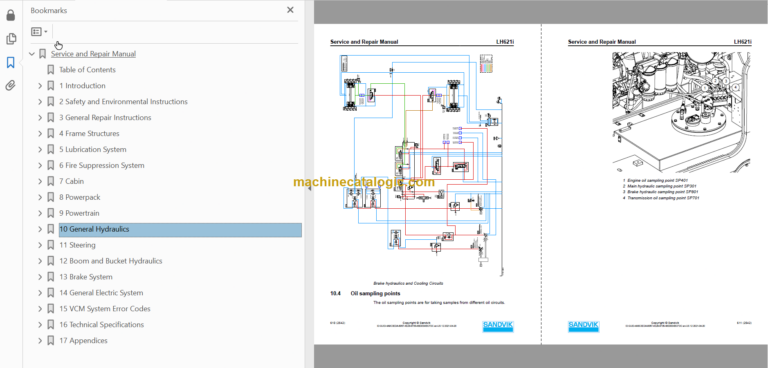Jump to 1 Introduction bookmark

(x=82, y=86)
